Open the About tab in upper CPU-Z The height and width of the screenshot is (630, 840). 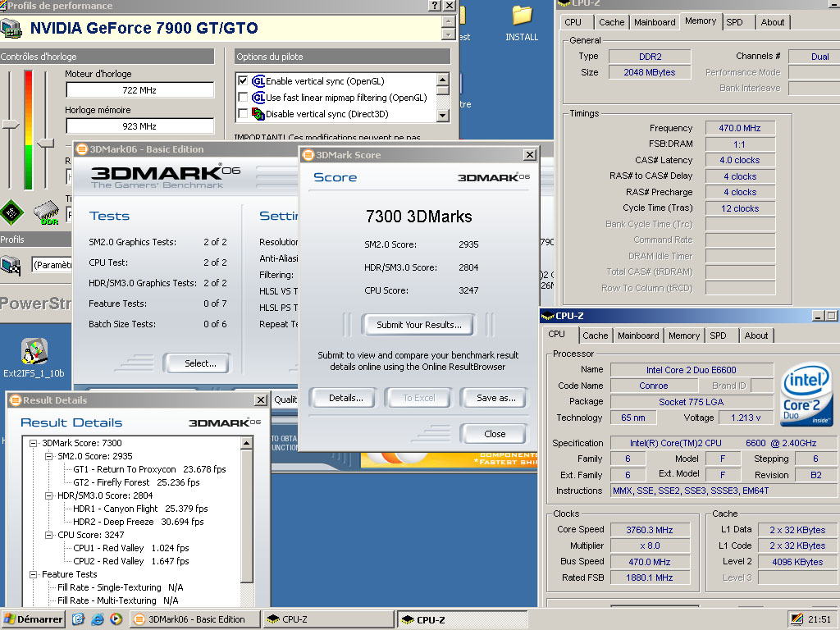point(773,22)
